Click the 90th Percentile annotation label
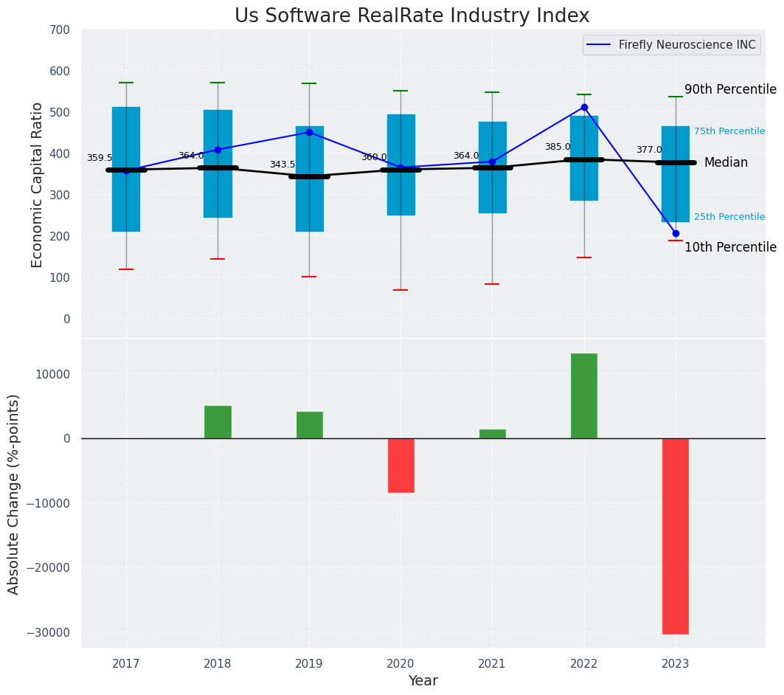 (x=730, y=89)
